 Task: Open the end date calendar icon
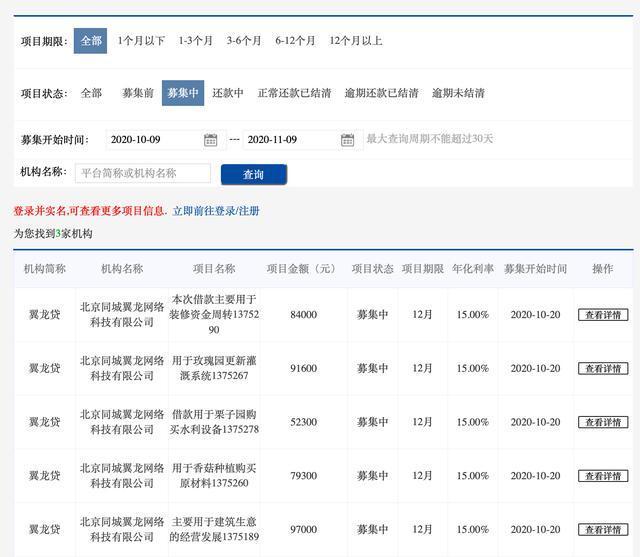(347, 140)
